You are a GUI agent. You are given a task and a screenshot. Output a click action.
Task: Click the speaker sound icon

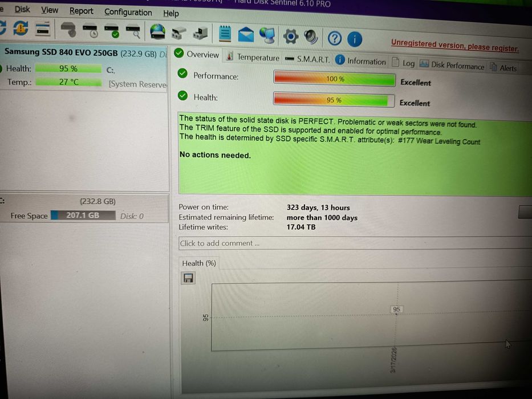(x=311, y=37)
